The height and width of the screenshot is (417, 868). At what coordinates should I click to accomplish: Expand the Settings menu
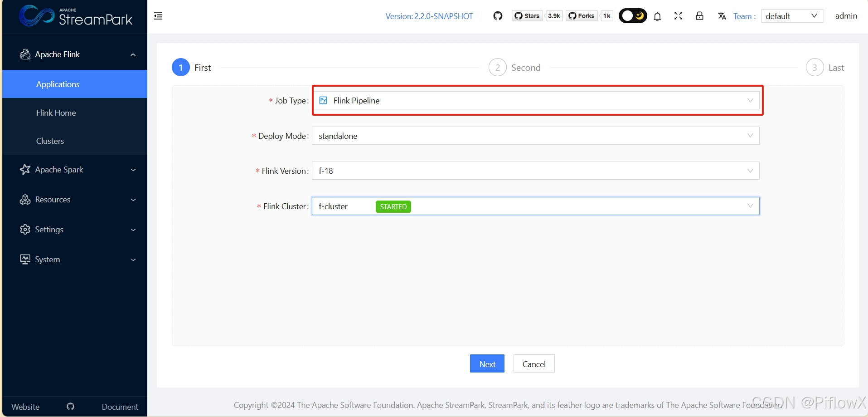pyautogui.click(x=75, y=230)
